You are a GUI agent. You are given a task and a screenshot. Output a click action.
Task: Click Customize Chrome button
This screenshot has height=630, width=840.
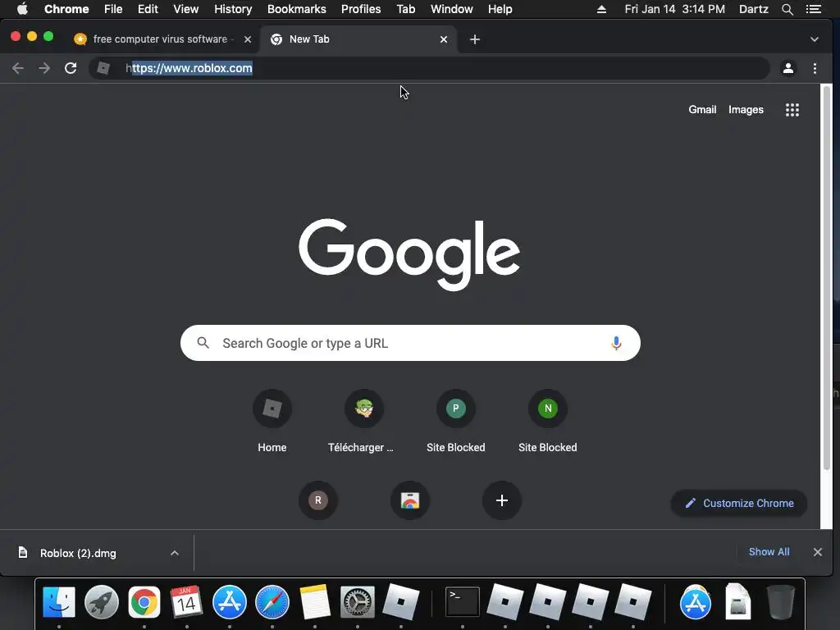[739, 503]
